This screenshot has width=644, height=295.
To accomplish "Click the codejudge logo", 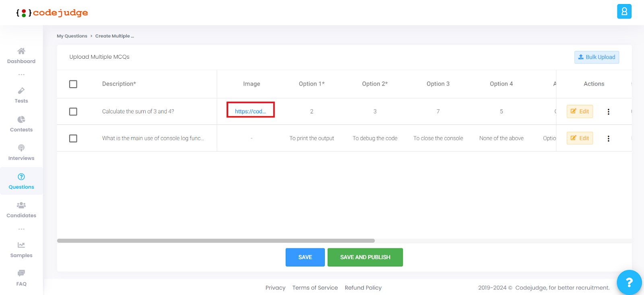I will point(52,13).
